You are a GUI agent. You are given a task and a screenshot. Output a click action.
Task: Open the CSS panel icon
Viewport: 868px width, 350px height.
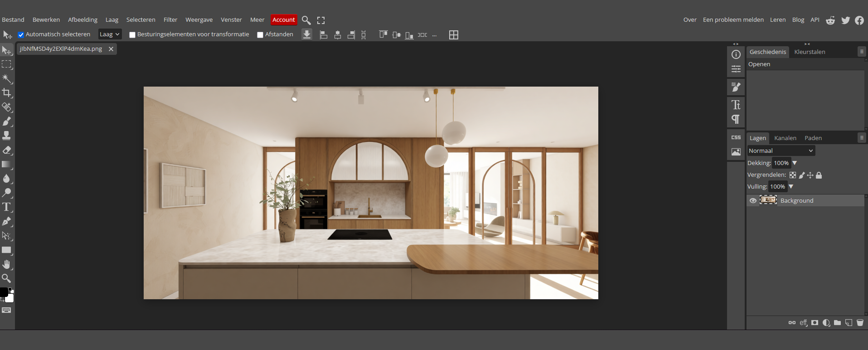pos(736,137)
